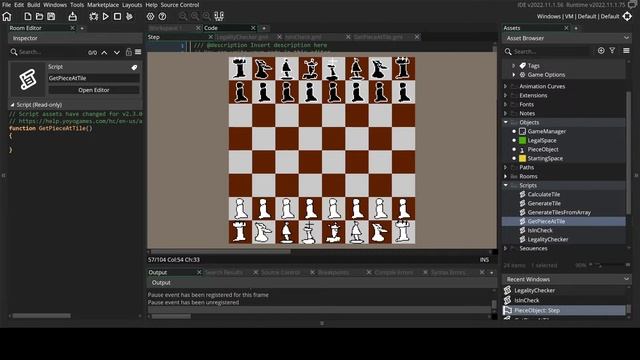Stop the game square icon

[117, 16]
